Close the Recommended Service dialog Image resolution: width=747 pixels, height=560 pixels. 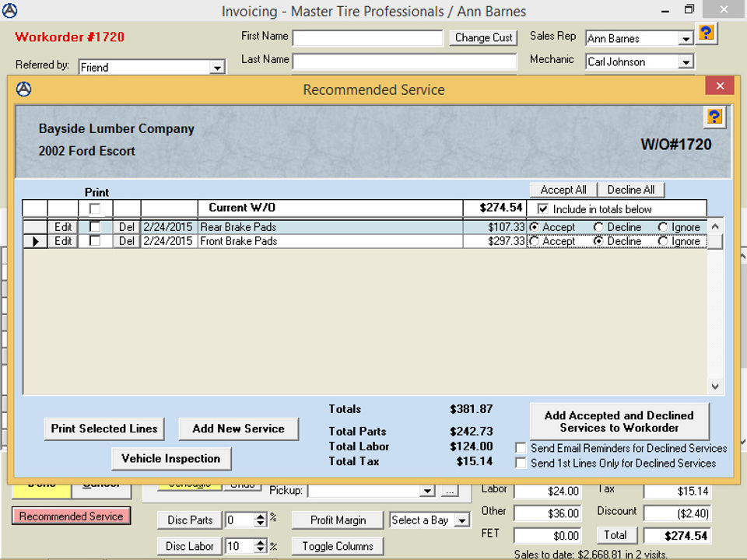click(720, 86)
